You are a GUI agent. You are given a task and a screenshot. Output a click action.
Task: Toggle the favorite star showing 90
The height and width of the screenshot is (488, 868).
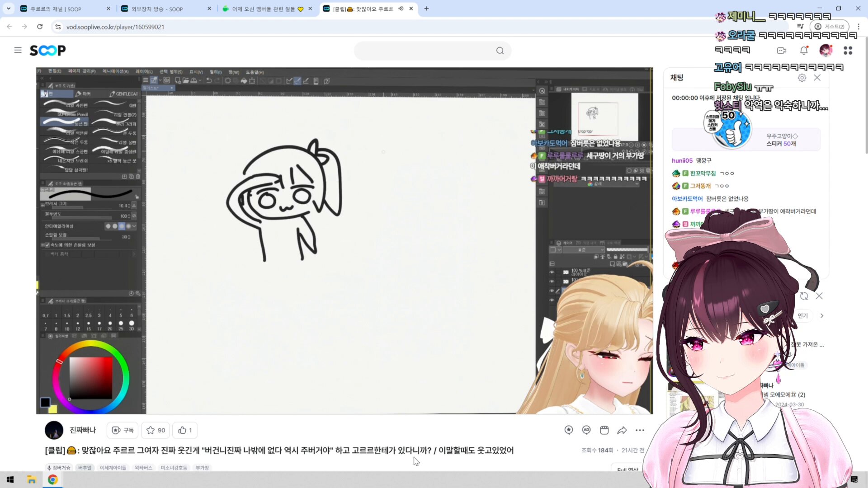[156, 430]
